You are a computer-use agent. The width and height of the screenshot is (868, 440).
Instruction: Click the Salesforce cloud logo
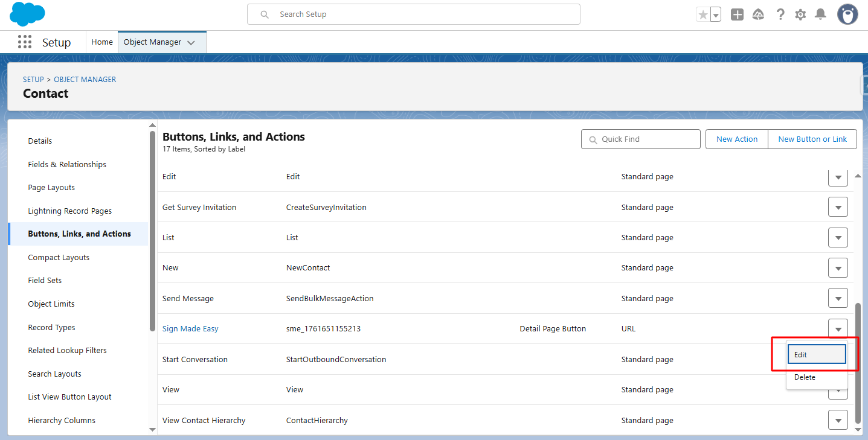pos(27,14)
